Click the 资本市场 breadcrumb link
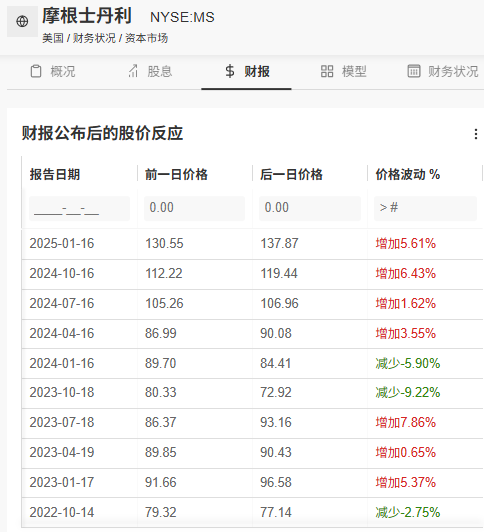 tap(146, 38)
